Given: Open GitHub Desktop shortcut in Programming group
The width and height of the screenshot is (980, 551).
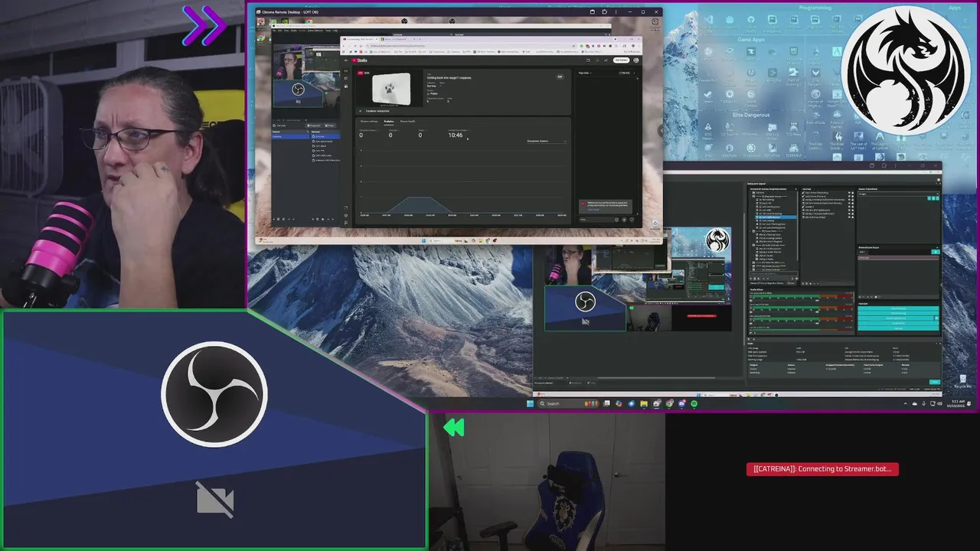Looking at the screenshot, I should click(751, 21).
